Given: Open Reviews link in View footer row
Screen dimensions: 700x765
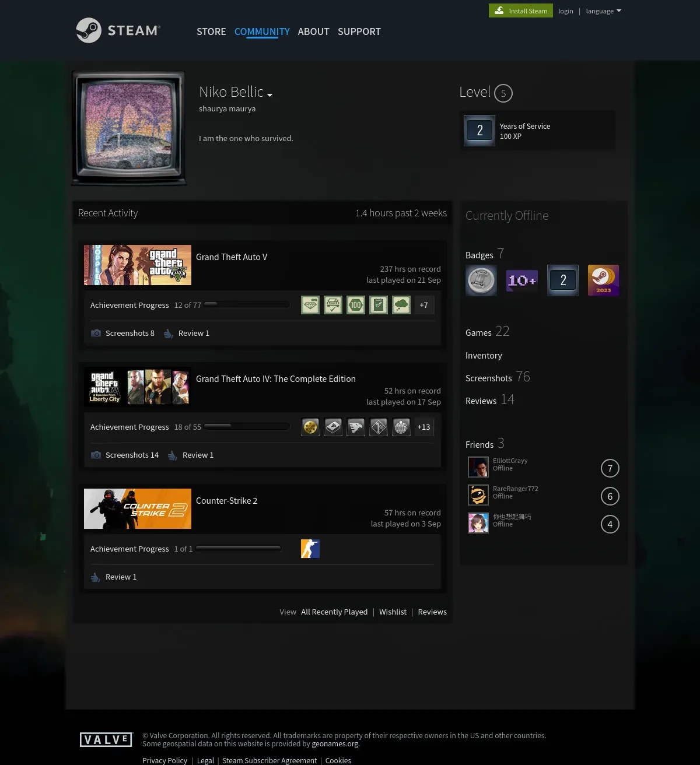Looking at the screenshot, I should coord(432,612).
